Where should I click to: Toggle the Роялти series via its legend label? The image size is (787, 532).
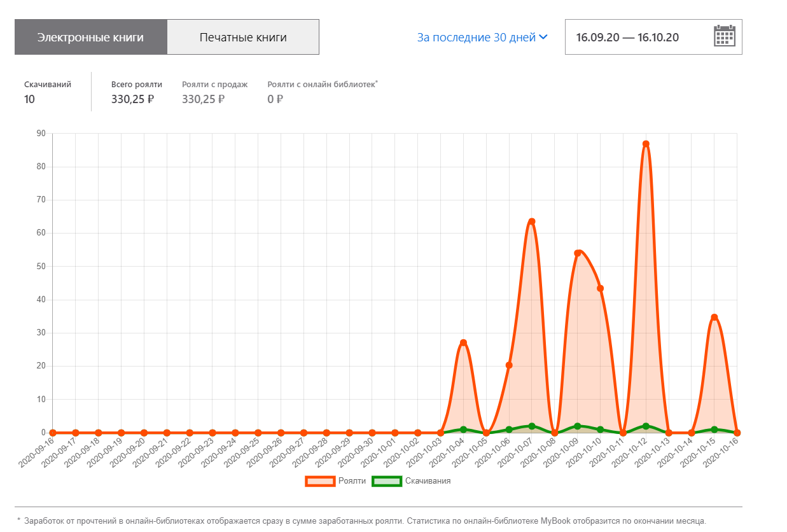tap(352, 481)
